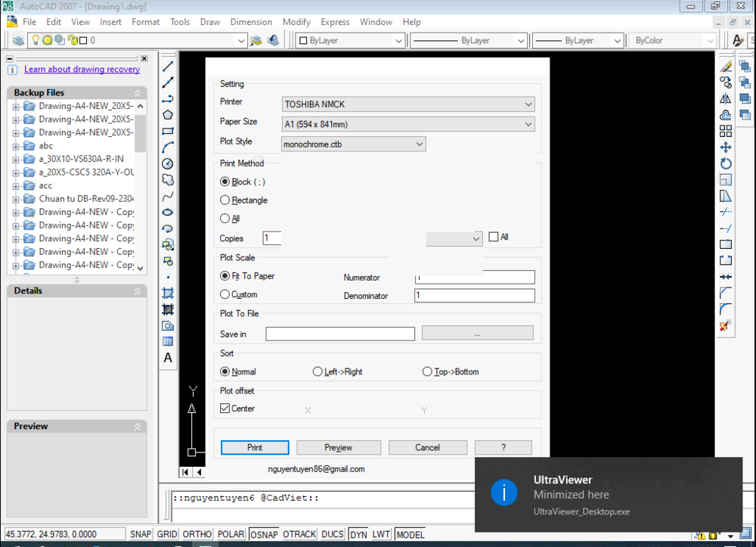Screen dimensions: 756x547
Task: Select the Rectangle draw tool
Action: 168,131
